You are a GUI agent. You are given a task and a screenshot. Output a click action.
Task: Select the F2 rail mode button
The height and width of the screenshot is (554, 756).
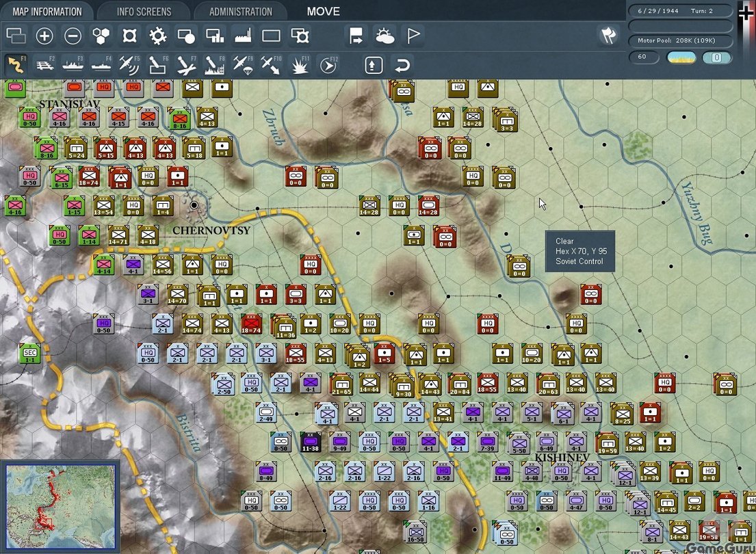pos(45,64)
